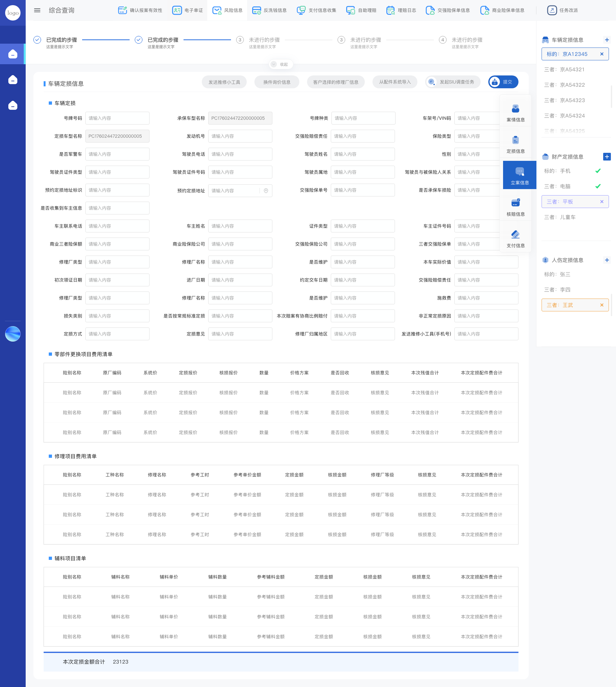Collapse the steps with 收起 toggle
The height and width of the screenshot is (687, 616).
[x=281, y=64]
